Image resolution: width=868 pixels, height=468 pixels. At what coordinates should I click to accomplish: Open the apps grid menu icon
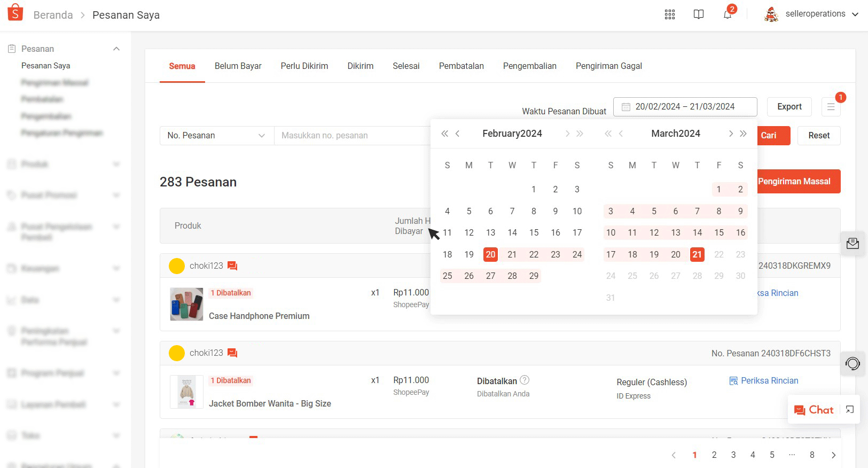(x=669, y=14)
